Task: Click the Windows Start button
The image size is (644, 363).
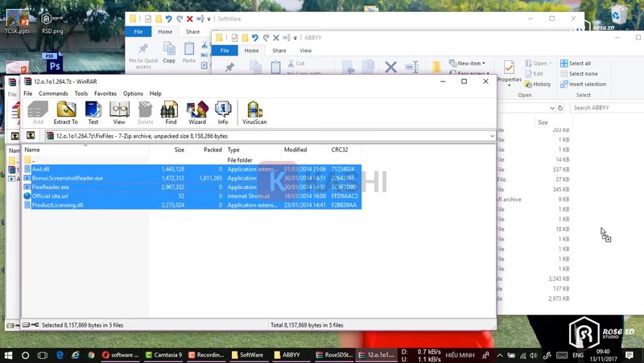Action: [8, 355]
